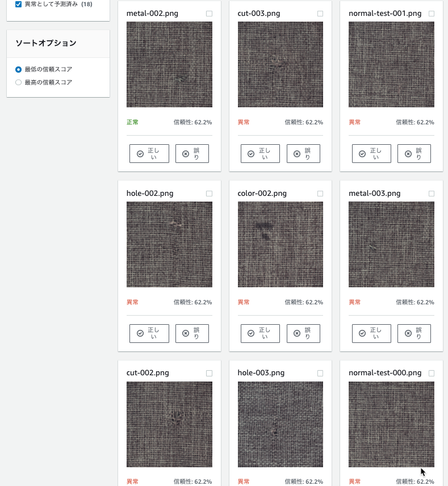
Task: Tick the checkbox on cut-003.png card
Action: pyautogui.click(x=320, y=14)
